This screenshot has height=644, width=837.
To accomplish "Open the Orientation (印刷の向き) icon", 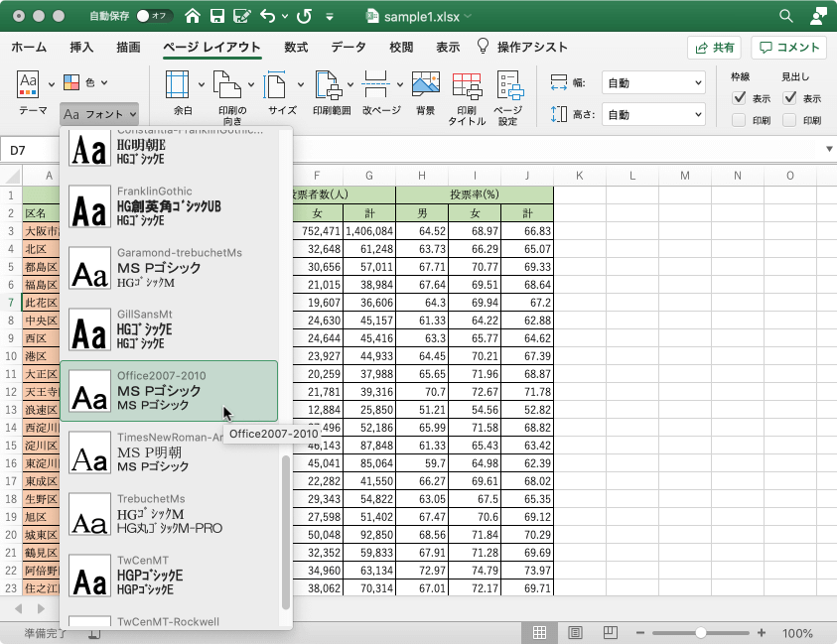I will (x=226, y=86).
